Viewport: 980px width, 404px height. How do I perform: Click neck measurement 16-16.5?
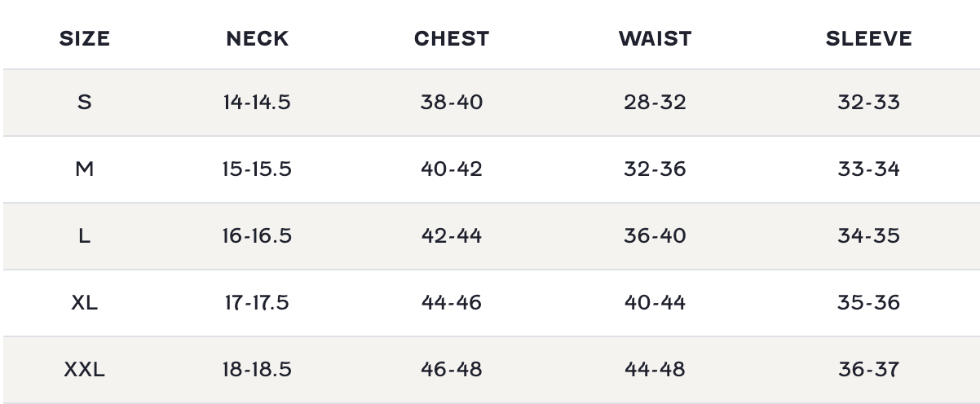(257, 236)
